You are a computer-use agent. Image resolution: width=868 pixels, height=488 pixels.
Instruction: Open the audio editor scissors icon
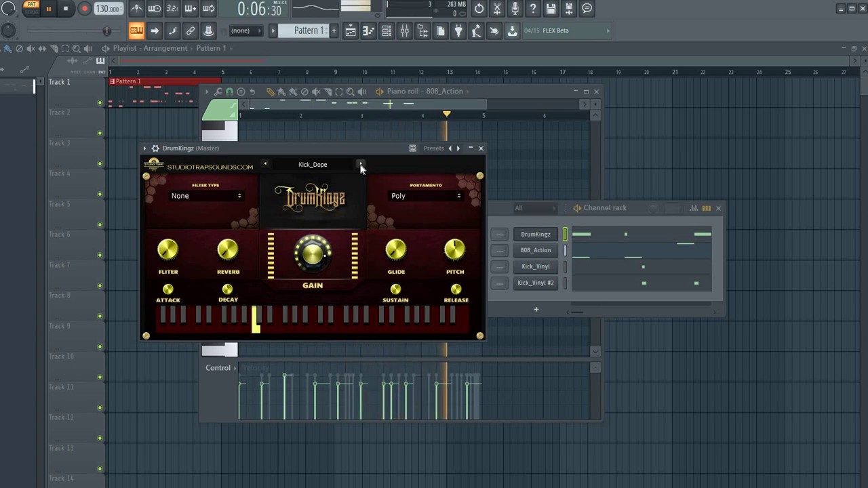pos(497,9)
